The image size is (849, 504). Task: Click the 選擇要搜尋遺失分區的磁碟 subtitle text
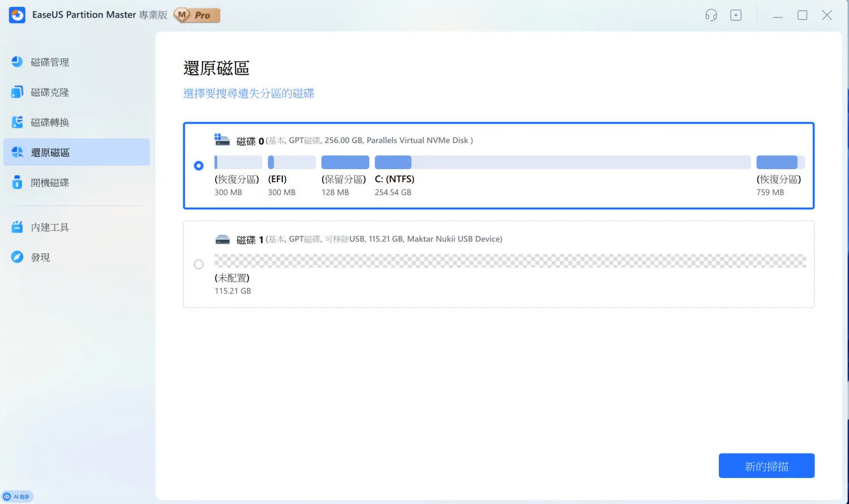point(249,93)
